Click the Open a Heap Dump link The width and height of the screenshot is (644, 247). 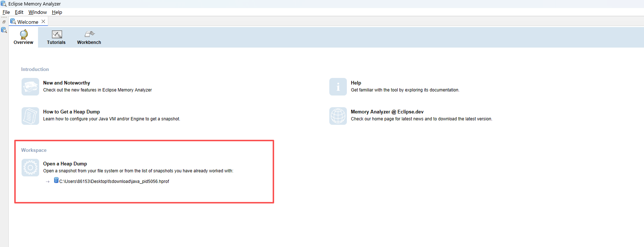click(65, 164)
